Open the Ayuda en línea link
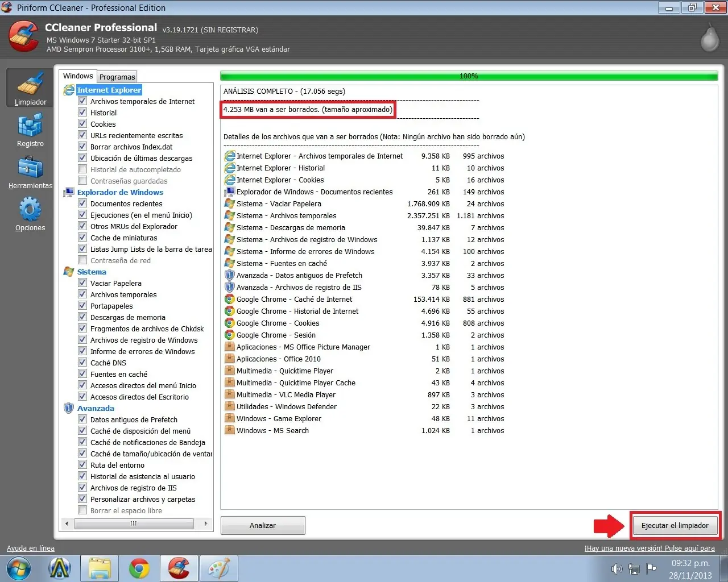Image resolution: width=728 pixels, height=582 pixels. [31, 548]
